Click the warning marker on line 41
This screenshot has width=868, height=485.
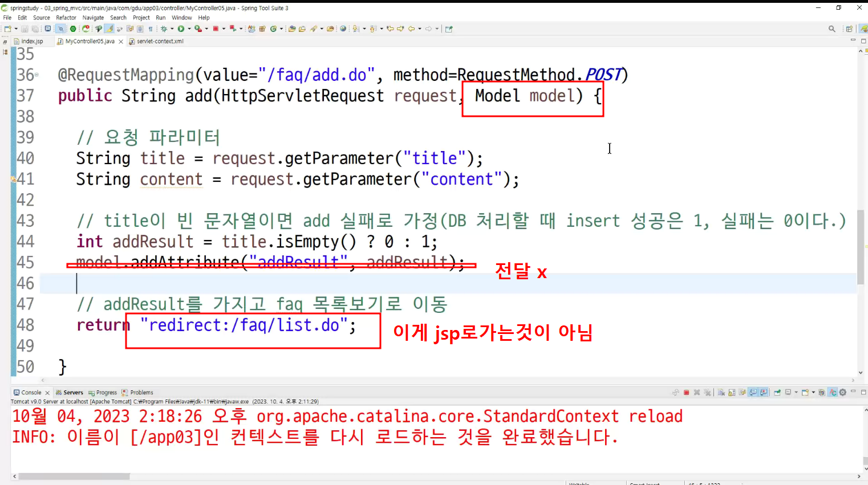pyautogui.click(x=14, y=179)
